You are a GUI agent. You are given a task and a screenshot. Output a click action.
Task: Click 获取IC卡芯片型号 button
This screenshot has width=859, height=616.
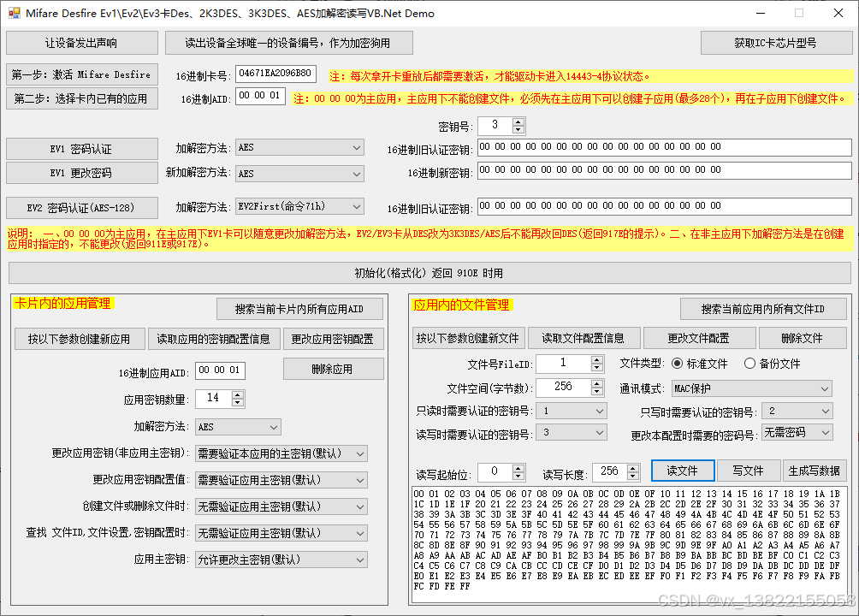[776, 43]
